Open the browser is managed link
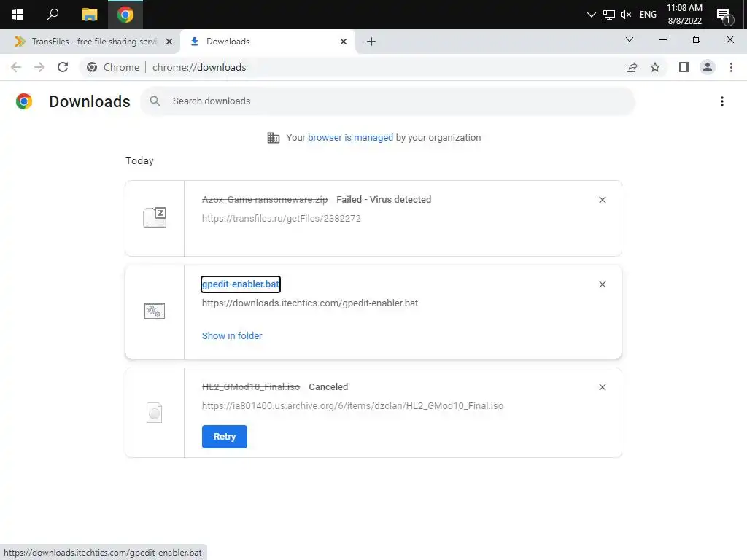The width and height of the screenshot is (747, 560). click(x=350, y=138)
